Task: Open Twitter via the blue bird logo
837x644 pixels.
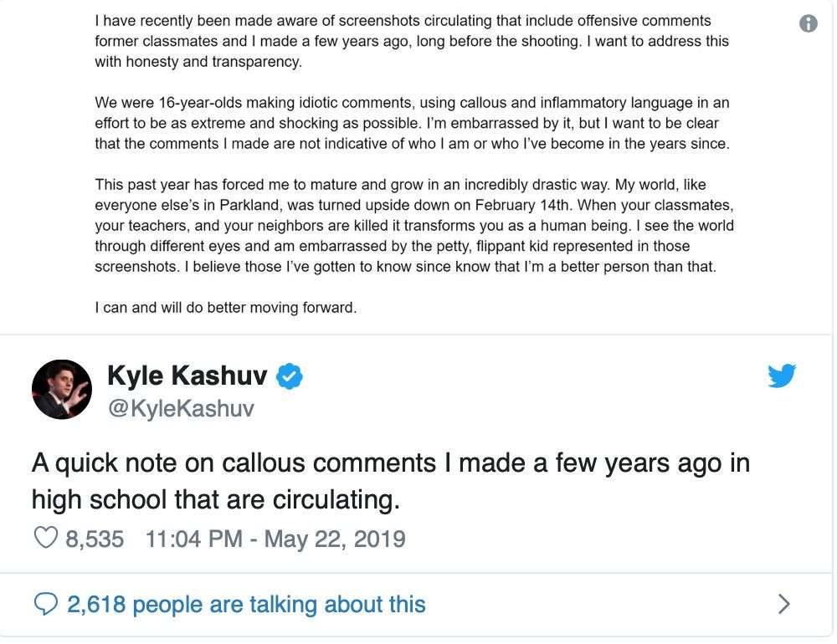Action: click(782, 375)
